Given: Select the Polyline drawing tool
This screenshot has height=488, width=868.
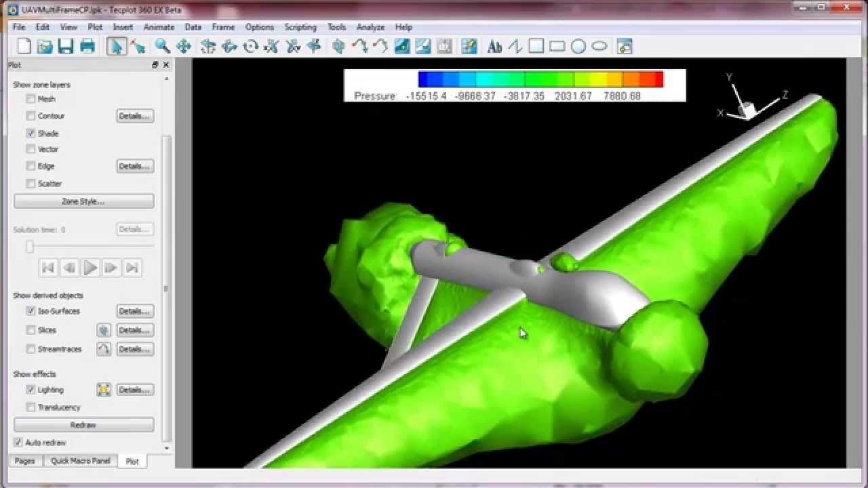Looking at the screenshot, I should (515, 46).
